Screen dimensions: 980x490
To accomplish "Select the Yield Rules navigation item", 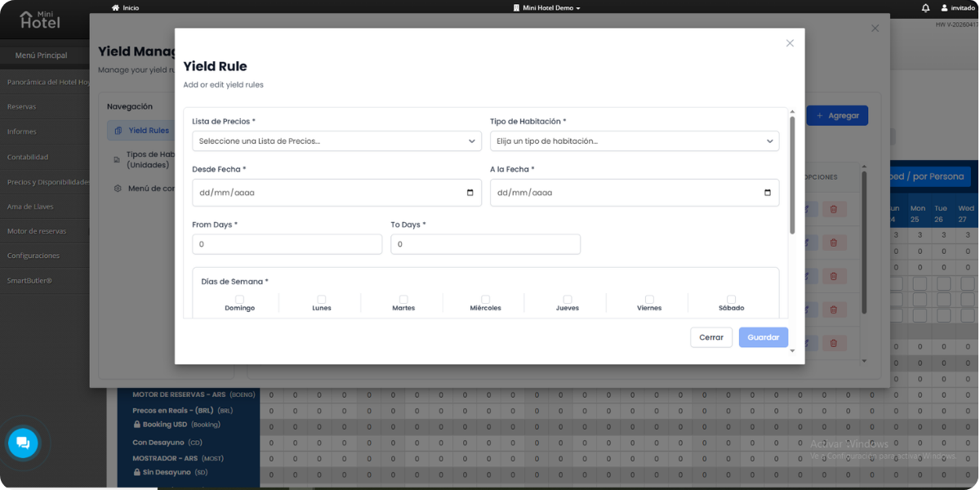I will click(x=140, y=131).
